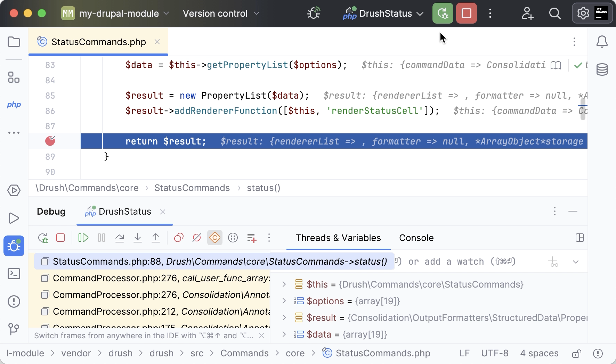Expand the $options variable entry
Screen dimensions: 616x364
point(284,301)
